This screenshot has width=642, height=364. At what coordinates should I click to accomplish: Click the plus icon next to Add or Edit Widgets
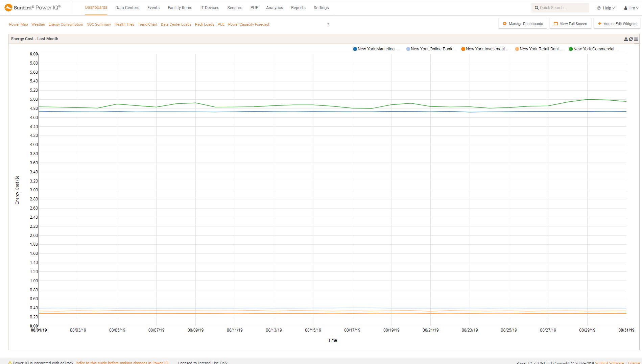599,24
